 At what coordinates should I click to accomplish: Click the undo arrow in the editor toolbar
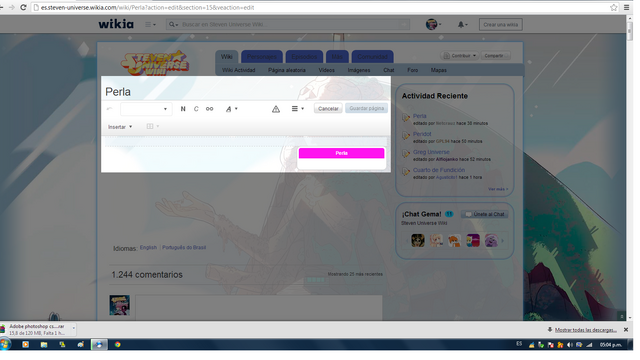tap(109, 109)
